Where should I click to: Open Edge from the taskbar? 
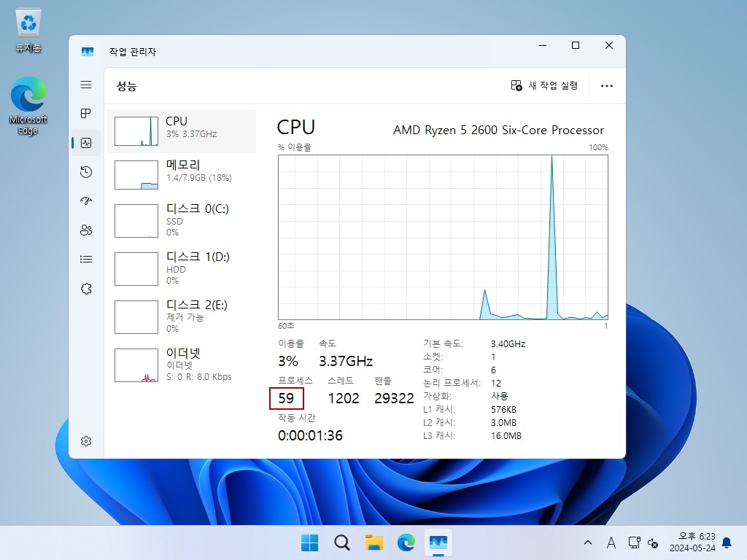[406, 542]
